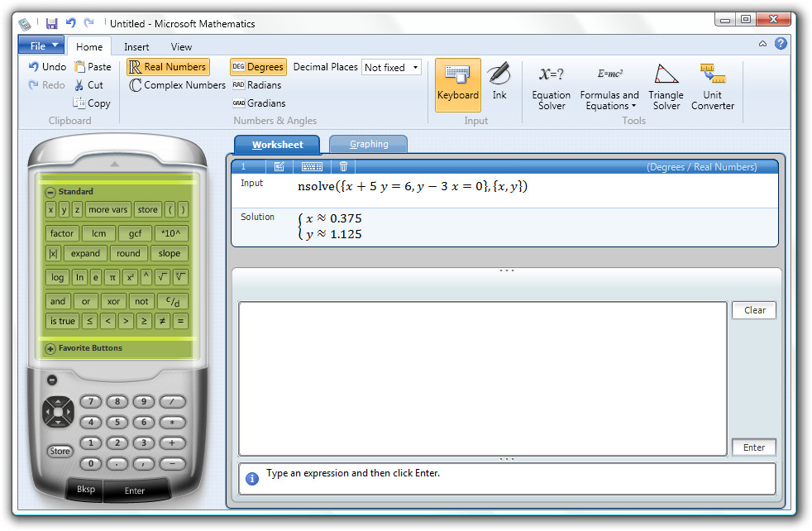Click the Clear button
Viewport: 812px width, 531px height.
tap(754, 310)
